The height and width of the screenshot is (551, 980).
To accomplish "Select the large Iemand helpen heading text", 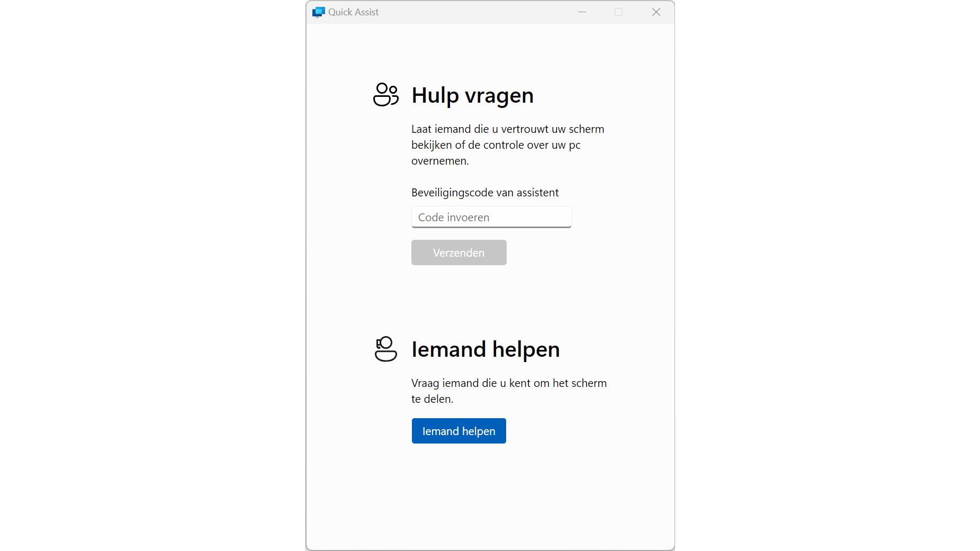I will pos(485,349).
